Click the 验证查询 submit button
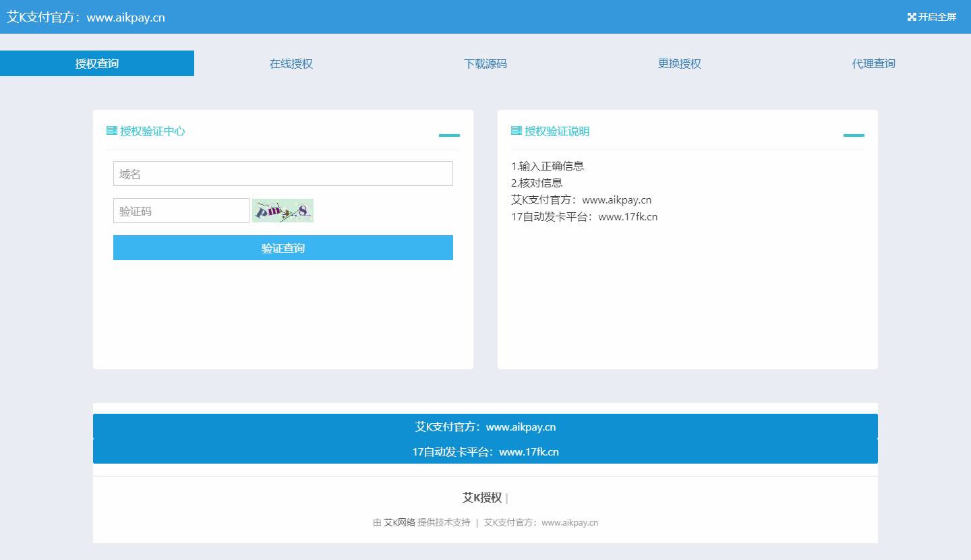The width and height of the screenshot is (971, 560). point(283,247)
